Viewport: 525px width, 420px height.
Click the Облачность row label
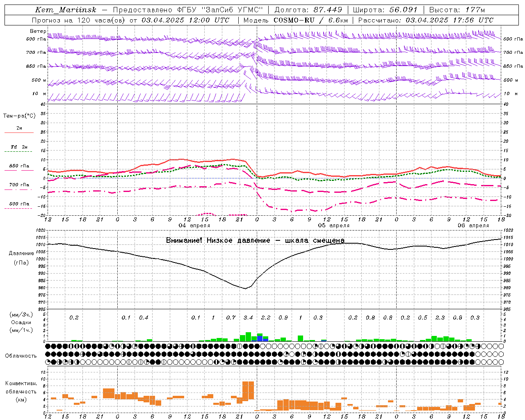point(21,356)
